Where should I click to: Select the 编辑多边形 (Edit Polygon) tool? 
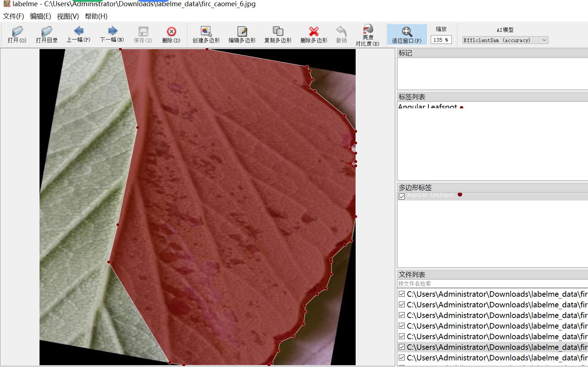241,35
